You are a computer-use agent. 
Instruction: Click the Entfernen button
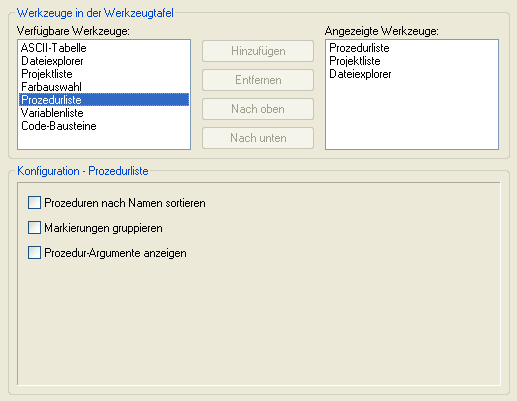pos(258,80)
